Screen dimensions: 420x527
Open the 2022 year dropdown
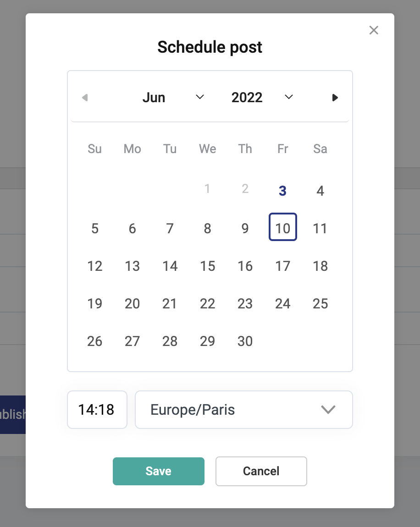(x=262, y=98)
